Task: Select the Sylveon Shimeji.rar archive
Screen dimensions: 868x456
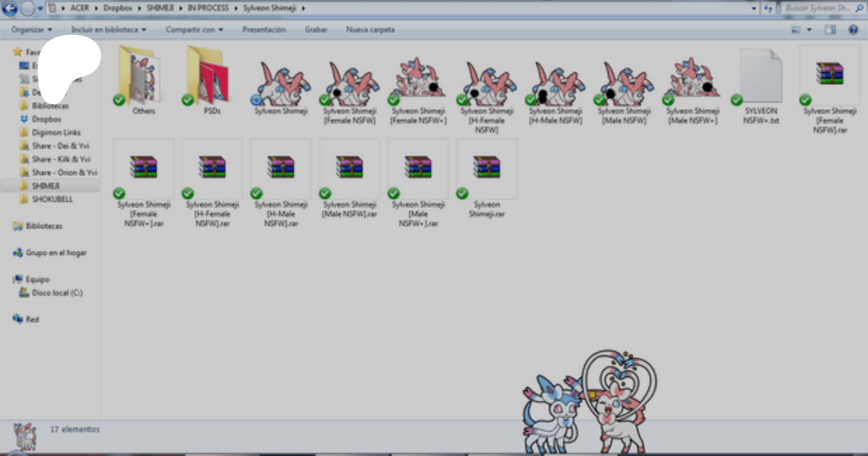Action: (x=487, y=179)
